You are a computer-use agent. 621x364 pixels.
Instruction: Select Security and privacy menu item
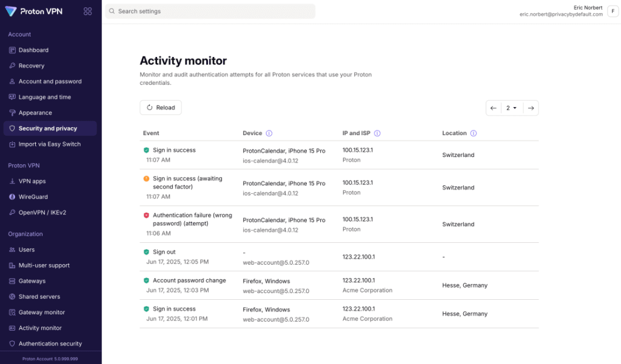tap(50, 128)
